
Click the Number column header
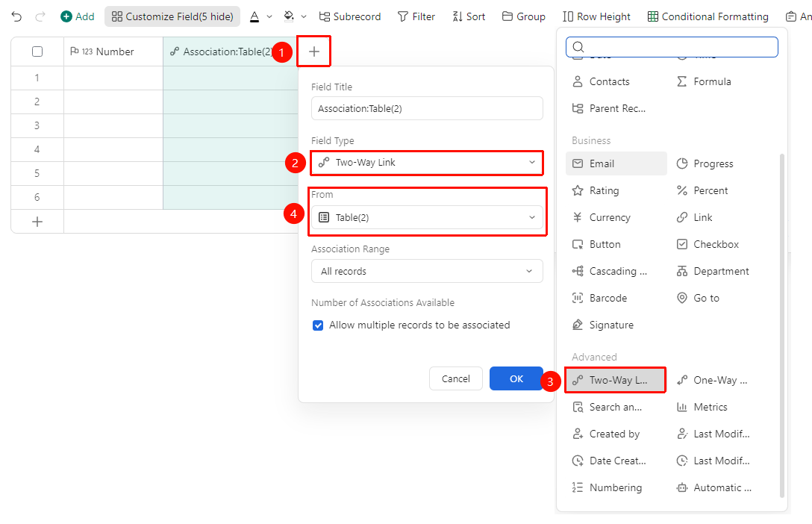[x=113, y=52]
